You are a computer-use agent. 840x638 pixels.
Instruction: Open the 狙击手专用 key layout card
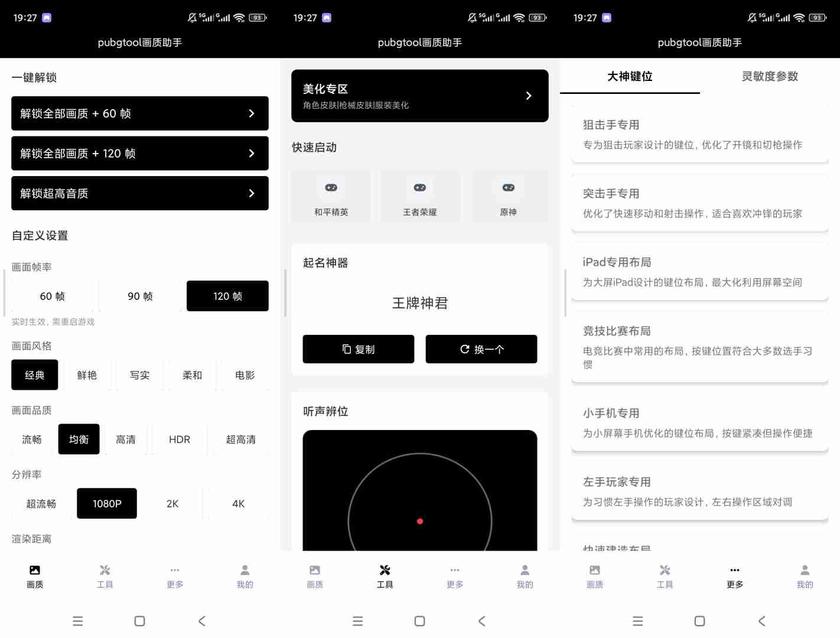pos(699,135)
